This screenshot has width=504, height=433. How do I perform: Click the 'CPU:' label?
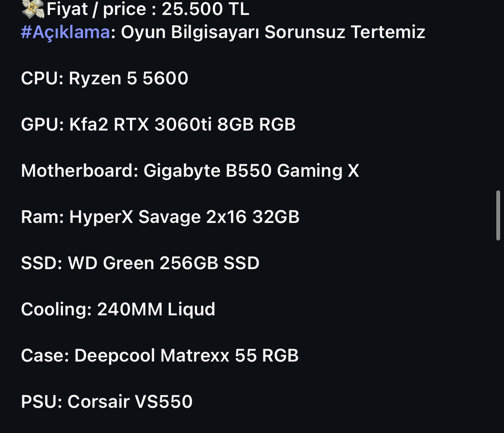[x=42, y=78]
